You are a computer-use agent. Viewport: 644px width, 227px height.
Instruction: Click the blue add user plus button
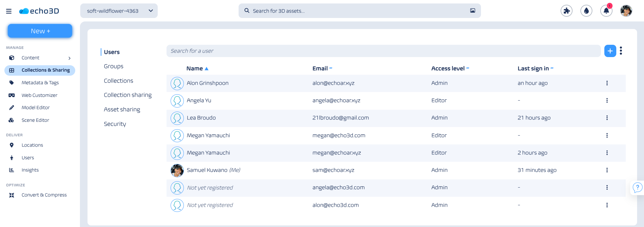coord(610,51)
